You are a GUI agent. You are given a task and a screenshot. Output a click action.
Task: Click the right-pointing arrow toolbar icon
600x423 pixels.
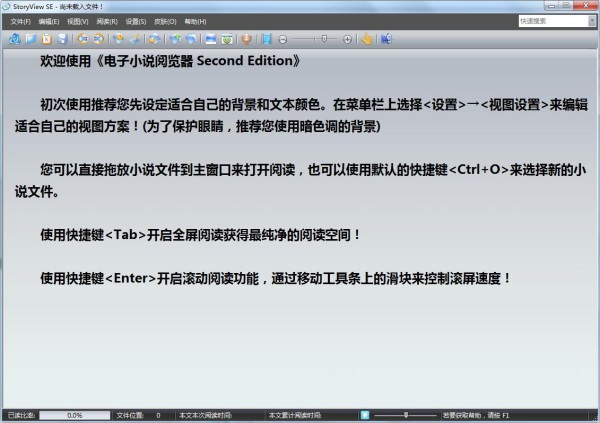pos(99,39)
